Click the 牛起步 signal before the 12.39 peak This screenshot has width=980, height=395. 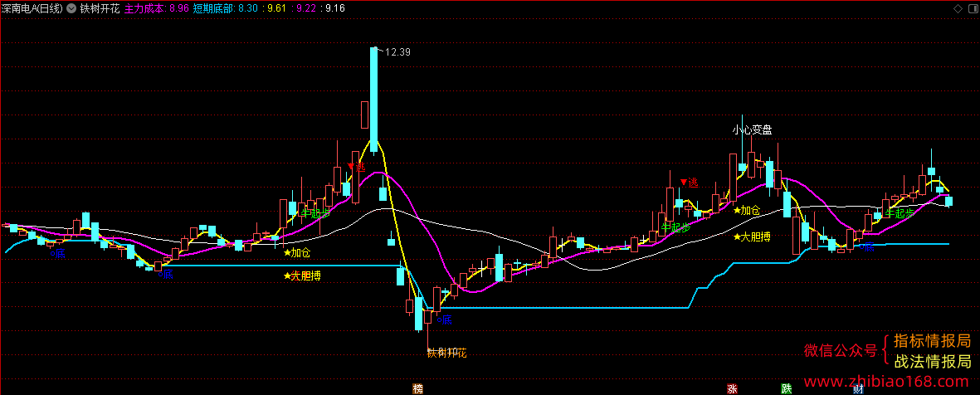coord(315,212)
